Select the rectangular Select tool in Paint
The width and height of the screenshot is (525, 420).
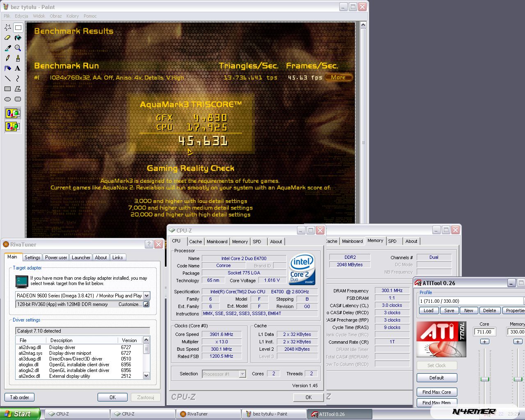point(18,27)
